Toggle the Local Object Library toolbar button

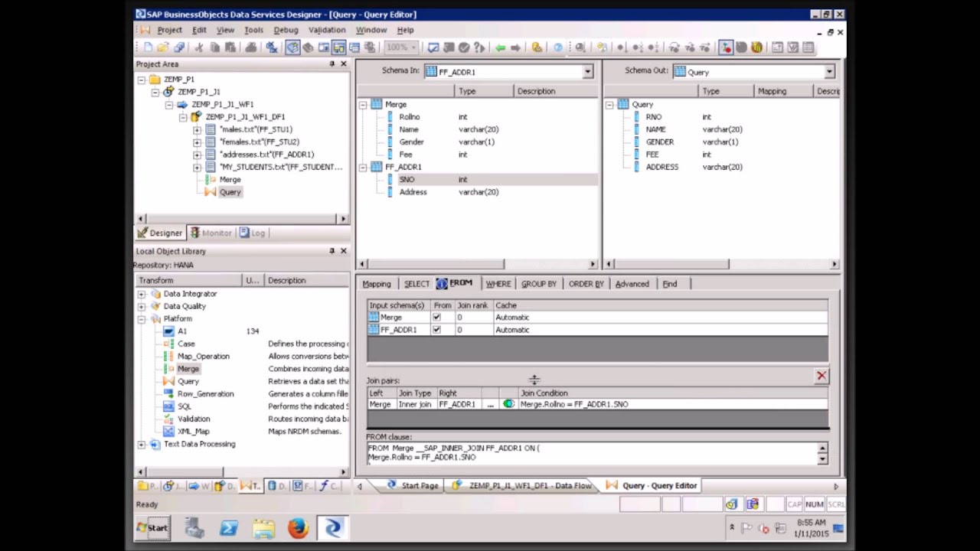click(x=292, y=47)
